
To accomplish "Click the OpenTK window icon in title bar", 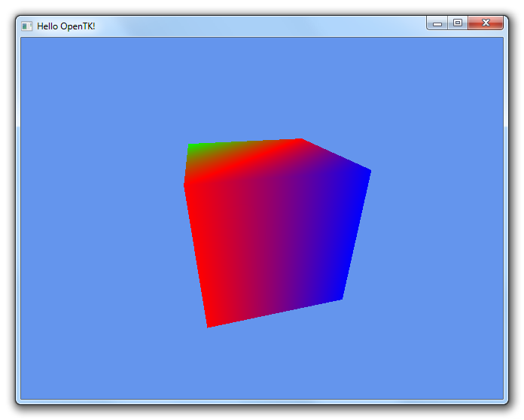I will [27, 26].
